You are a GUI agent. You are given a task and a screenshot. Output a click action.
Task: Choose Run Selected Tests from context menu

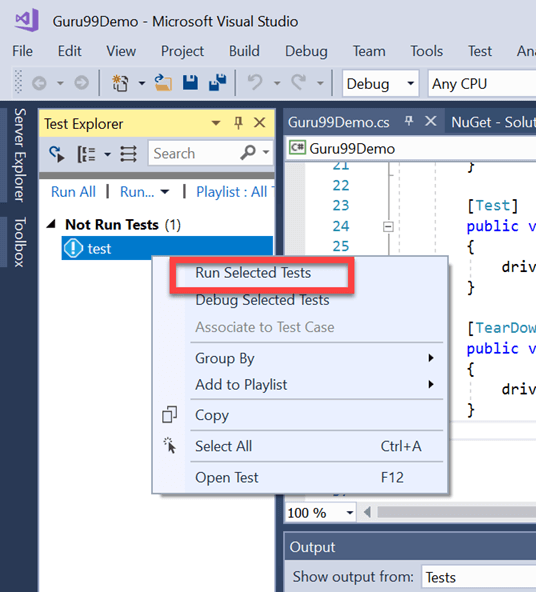(253, 273)
